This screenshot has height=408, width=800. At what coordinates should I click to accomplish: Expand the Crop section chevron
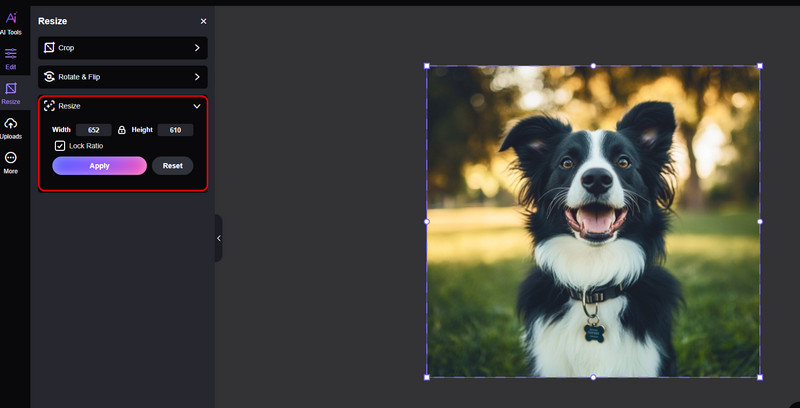pyautogui.click(x=197, y=48)
